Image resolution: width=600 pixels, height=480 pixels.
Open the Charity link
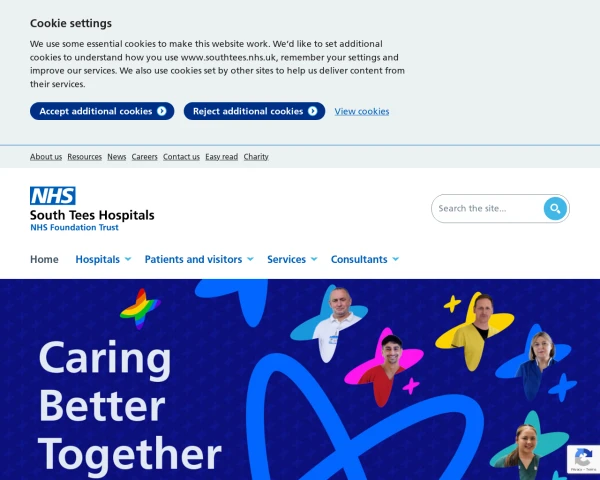256,157
